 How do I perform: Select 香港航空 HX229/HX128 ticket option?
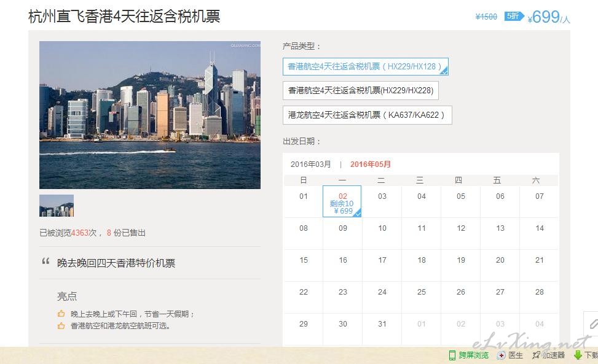(x=365, y=67)
